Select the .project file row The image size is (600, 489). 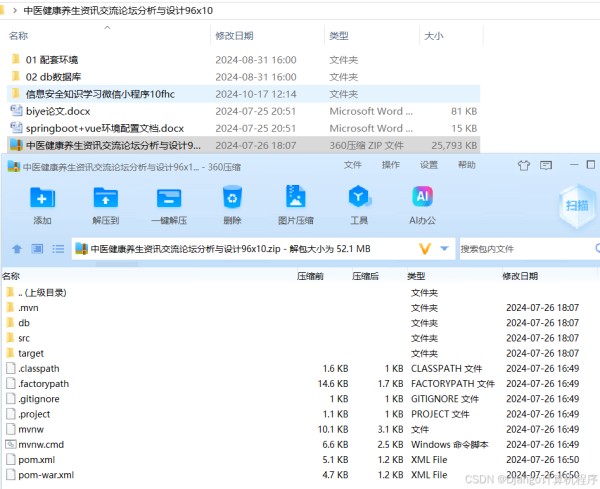[x=300, y=414]
